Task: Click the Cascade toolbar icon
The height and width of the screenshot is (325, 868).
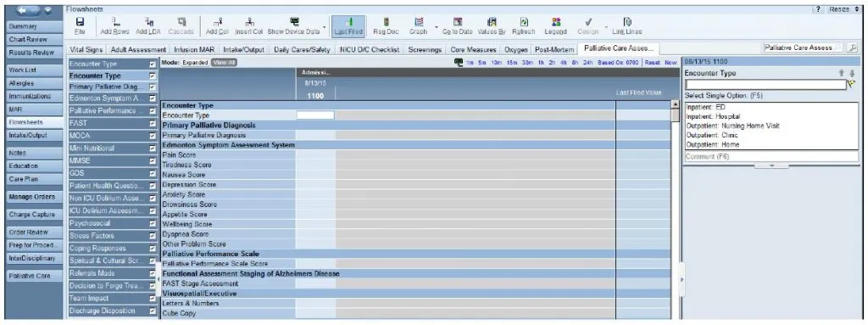Action: (x=181, y=22)
